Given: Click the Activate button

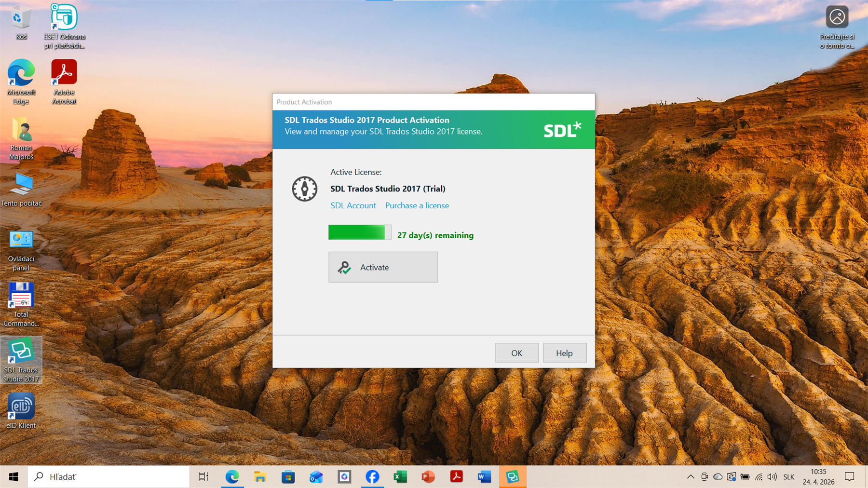Looking at the screenshot, I should pyautogui.click(x=383, y=267).
